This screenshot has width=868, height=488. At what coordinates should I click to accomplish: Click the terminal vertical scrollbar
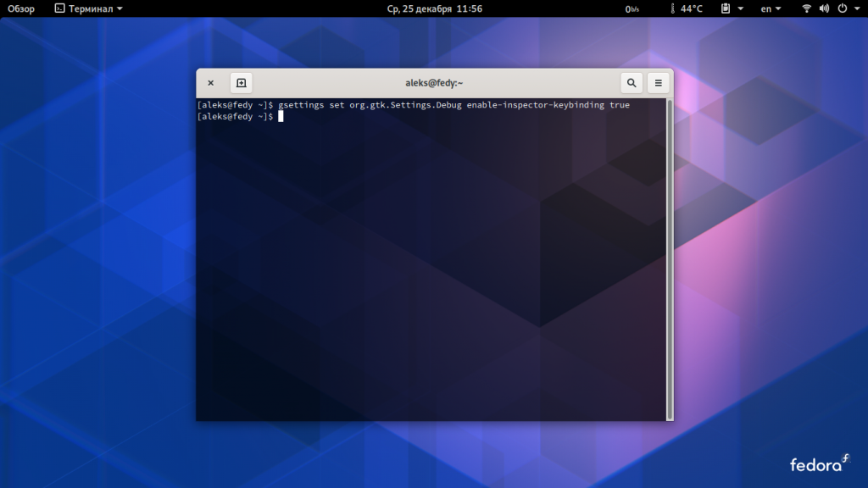tap(670, 259)
